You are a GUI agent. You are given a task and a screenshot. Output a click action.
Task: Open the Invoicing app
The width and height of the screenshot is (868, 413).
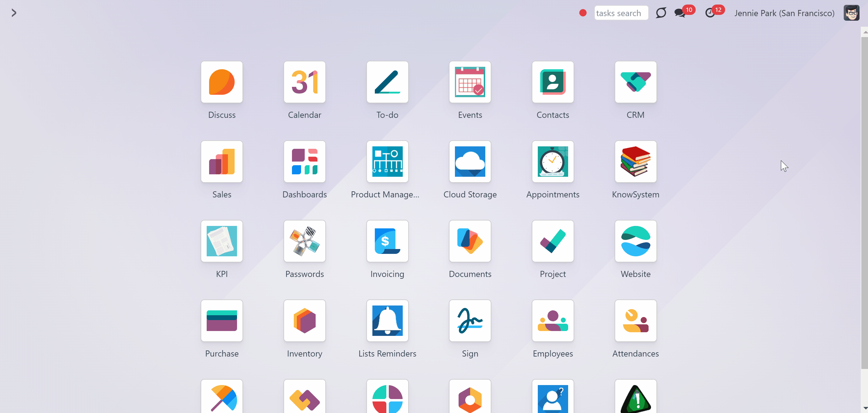click(388, 241)
